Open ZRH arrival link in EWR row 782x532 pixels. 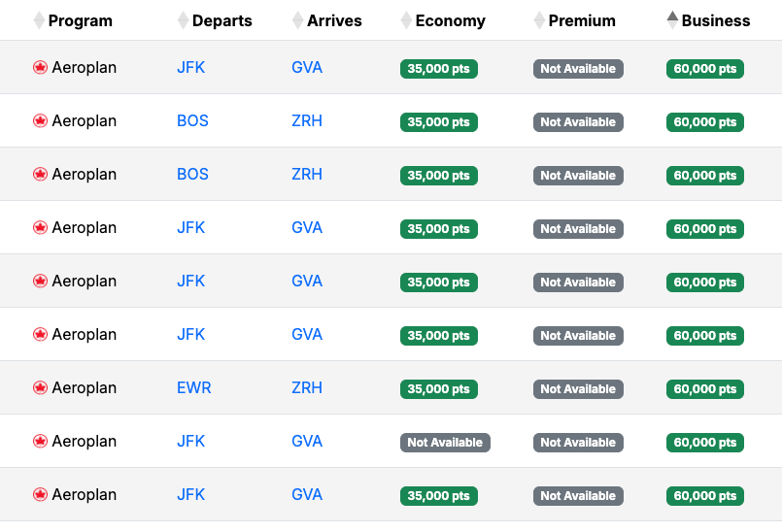307,388
